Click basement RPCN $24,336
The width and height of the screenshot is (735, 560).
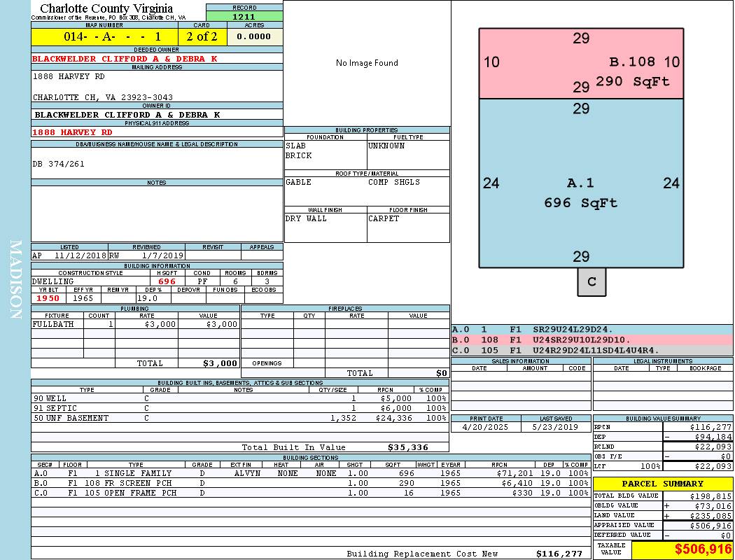tap(393, 418)
